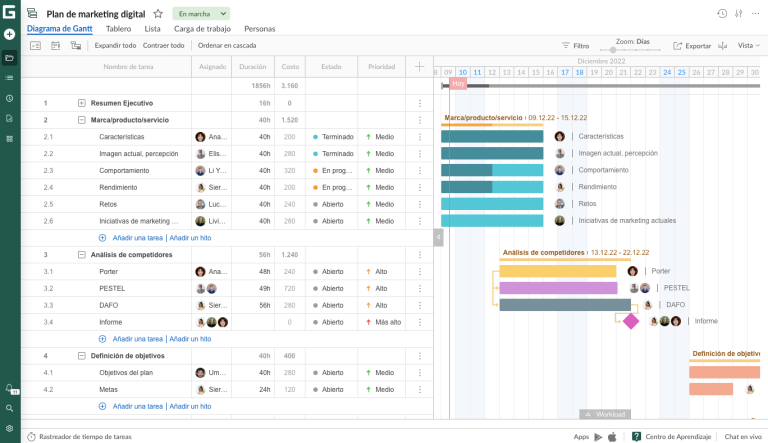Click Contraer todo

[x=164, y=46]
